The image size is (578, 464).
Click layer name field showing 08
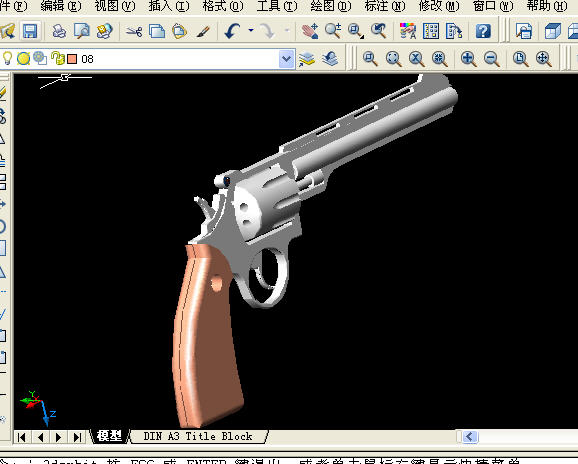point(147,59)
